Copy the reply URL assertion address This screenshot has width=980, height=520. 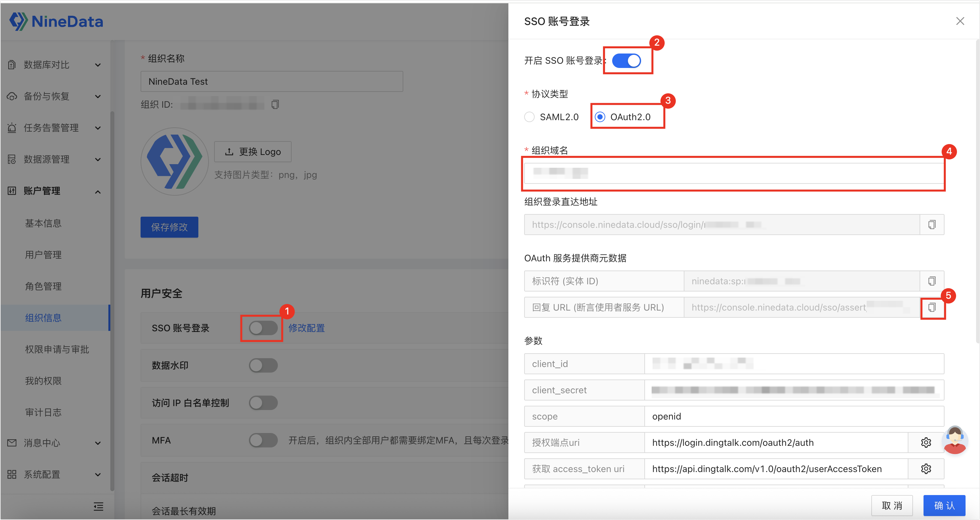click(931, 307)
